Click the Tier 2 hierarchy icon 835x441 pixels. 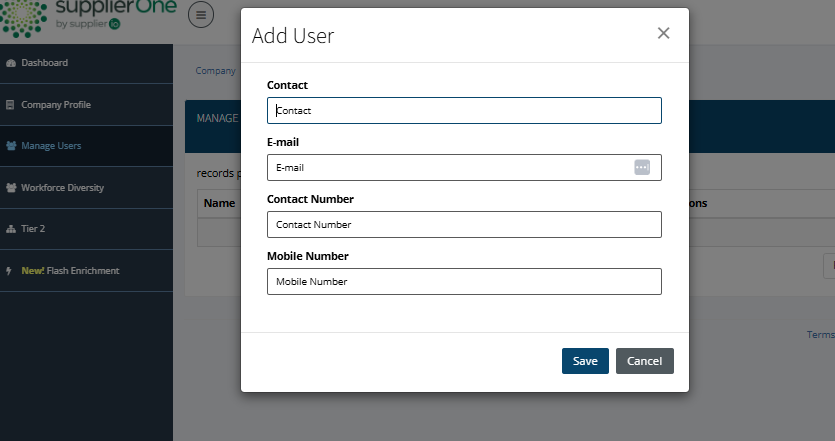tap(11, 229)
